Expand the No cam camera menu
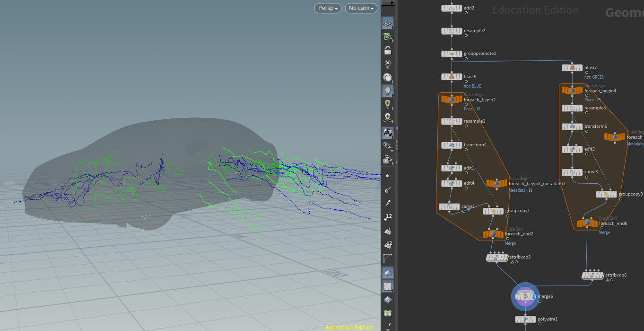The width and height of the screenshot is (644, 331). click(x=361, y=8)
